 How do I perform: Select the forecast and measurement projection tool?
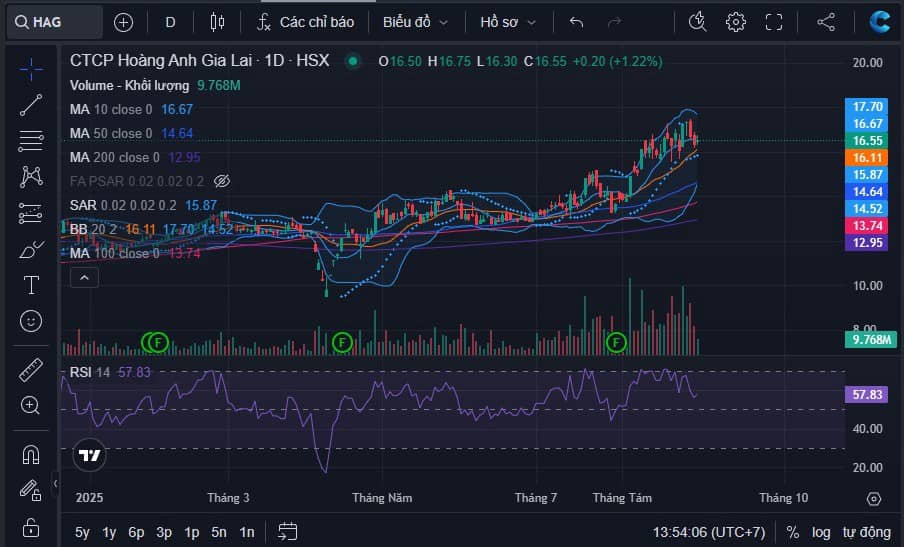(x=31, y=213)
